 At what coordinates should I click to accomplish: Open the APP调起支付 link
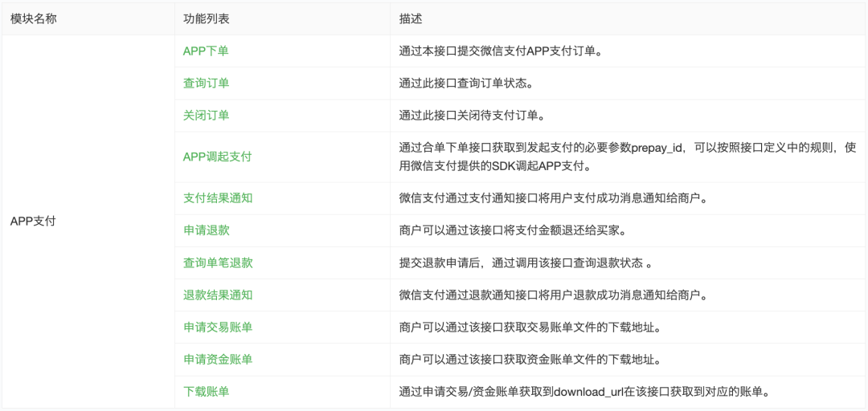point(217,157)
